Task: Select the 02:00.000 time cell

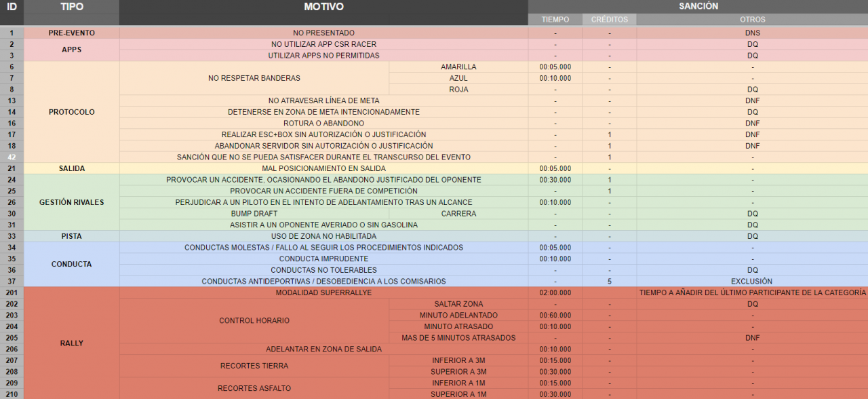Action: click(555, 292)
